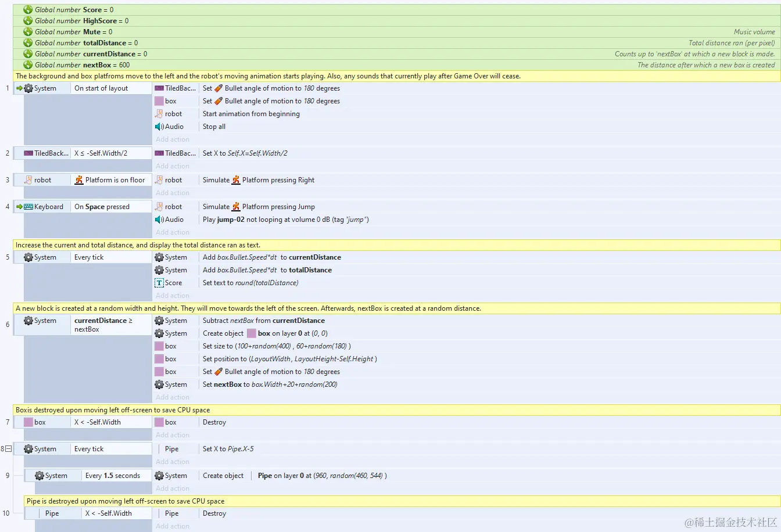Click Add action beneath the Play jump-02 action
This screenshot has width=781, height=532.
173,232
